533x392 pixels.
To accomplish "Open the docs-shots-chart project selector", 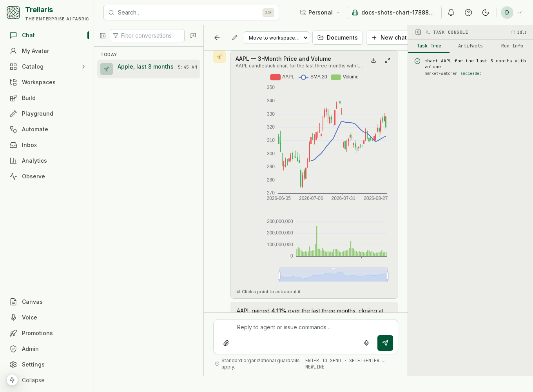I will pos(394,13).
